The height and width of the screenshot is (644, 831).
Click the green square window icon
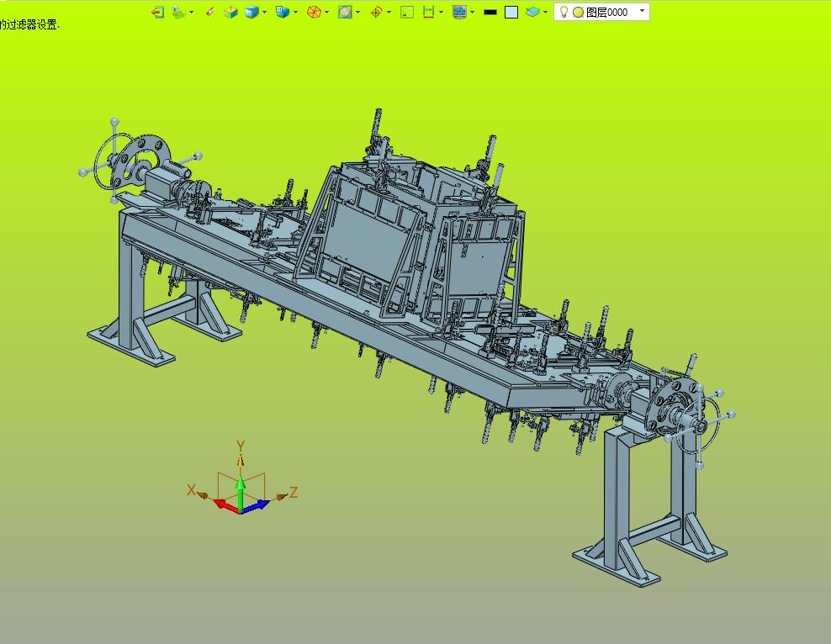tap(407, 12)
